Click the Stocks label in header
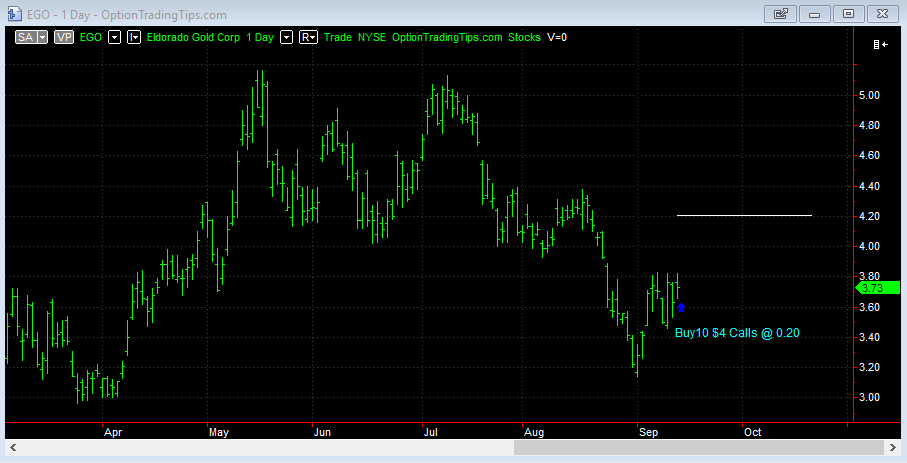The width and height of the screenshot is (907, 463). (524, 38)
